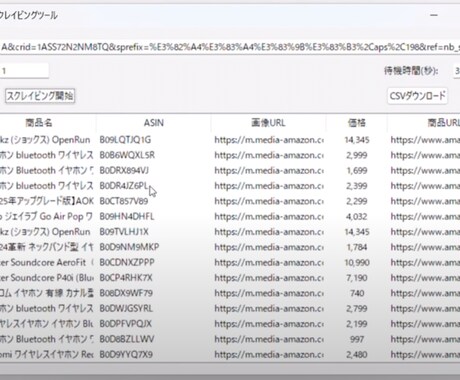
Task: Select ASIN cell B0DR4JZ6PL
Action: tap(124, 186)
